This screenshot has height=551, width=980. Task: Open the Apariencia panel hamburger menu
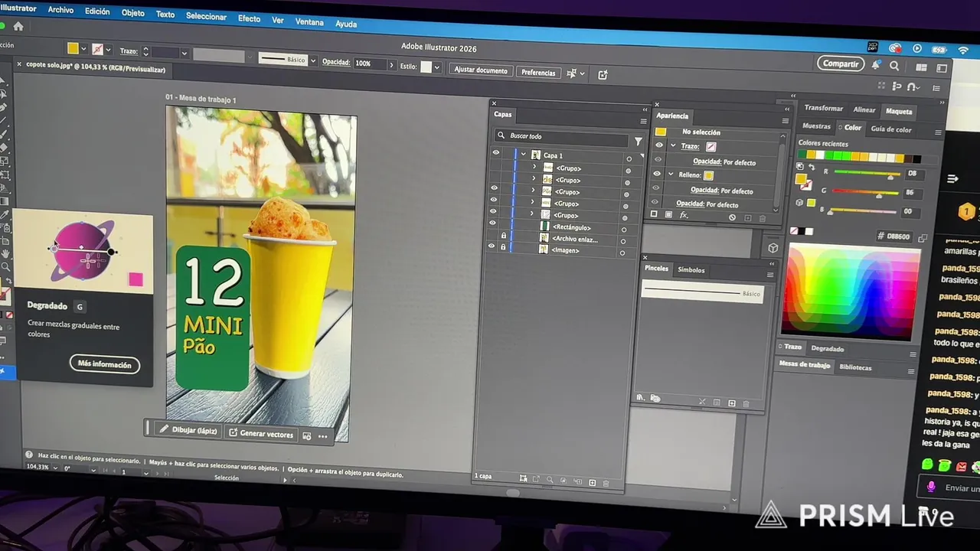click(x=785, y=121)
